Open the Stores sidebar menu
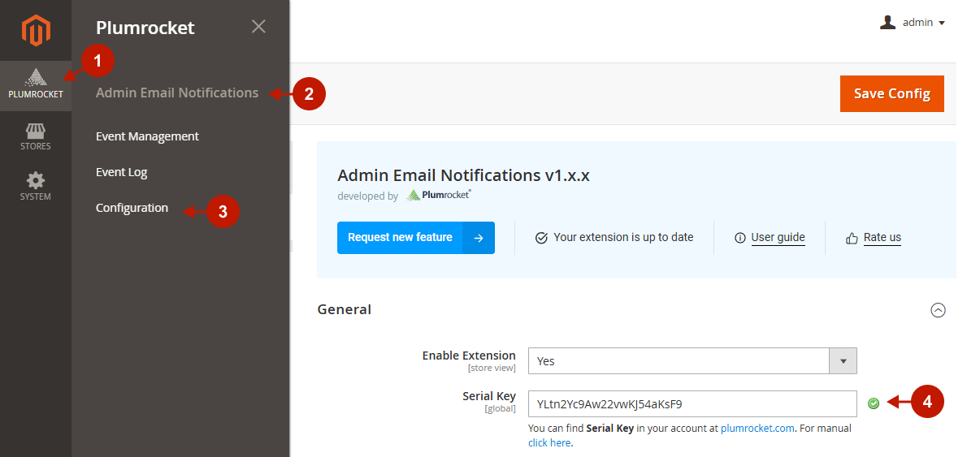 (x=36, y=137)
